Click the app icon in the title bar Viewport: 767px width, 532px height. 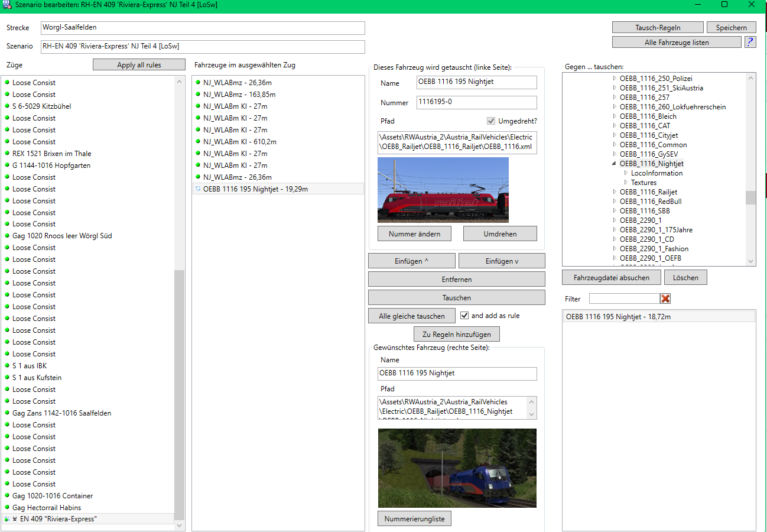coord(5,5)
